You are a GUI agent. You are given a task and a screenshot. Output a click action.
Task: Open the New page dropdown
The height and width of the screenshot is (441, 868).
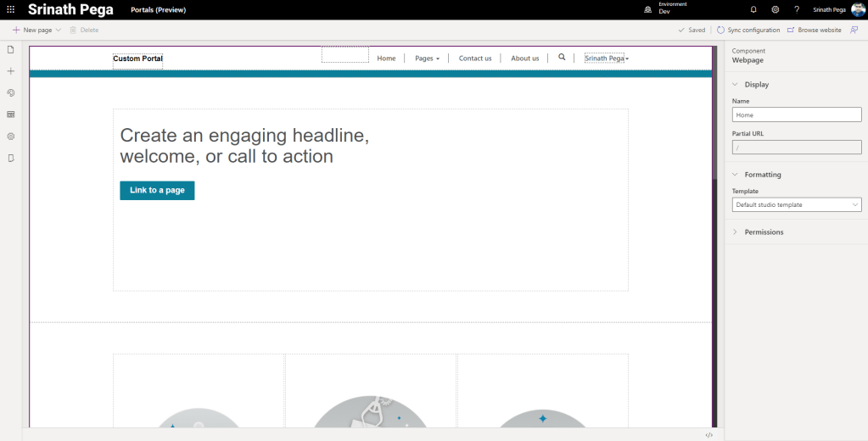click(x=58, y=30)
